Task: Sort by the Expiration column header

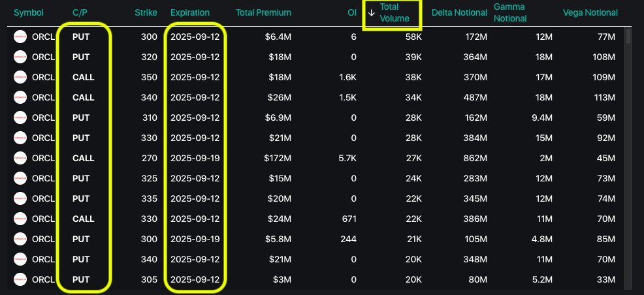Action: 190,12
